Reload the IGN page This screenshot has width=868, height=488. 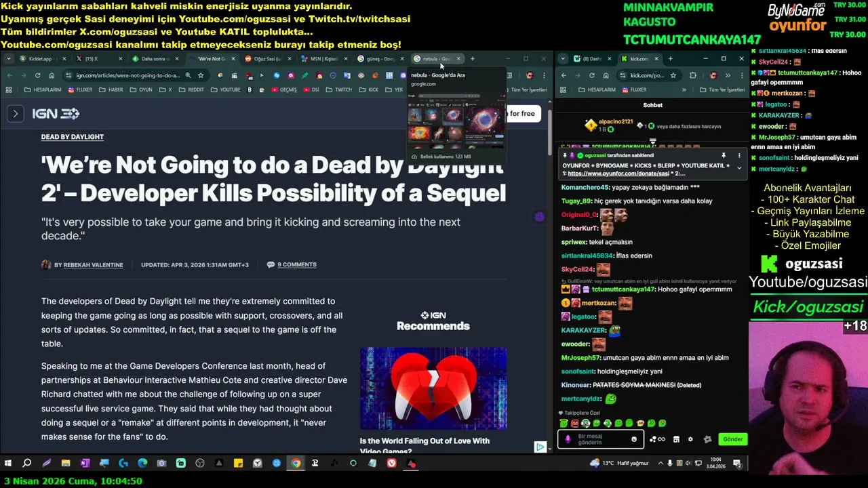tap(38, 75)
